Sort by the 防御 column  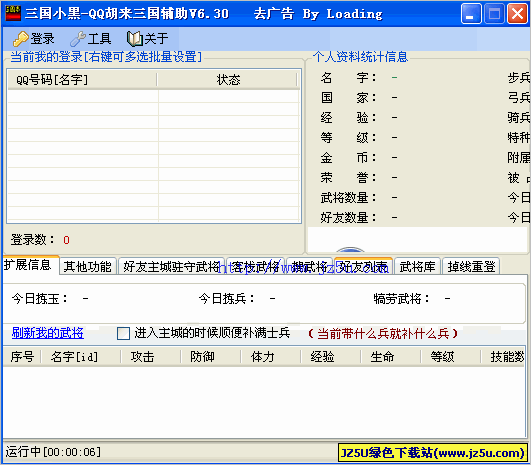point(210,357)
